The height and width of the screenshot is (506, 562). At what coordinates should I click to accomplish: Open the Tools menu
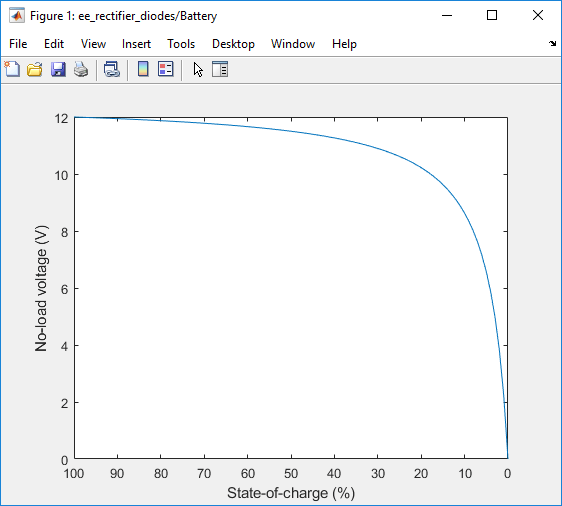pyautogui.click(x=181, y=44)
